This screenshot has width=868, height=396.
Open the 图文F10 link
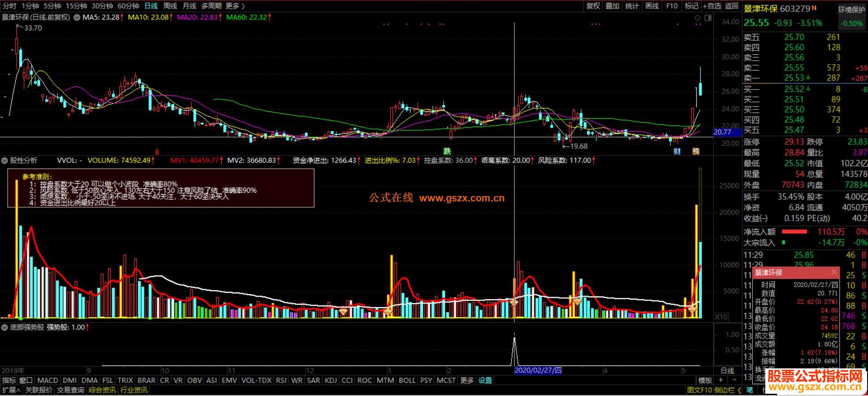(x=699, y=390)
